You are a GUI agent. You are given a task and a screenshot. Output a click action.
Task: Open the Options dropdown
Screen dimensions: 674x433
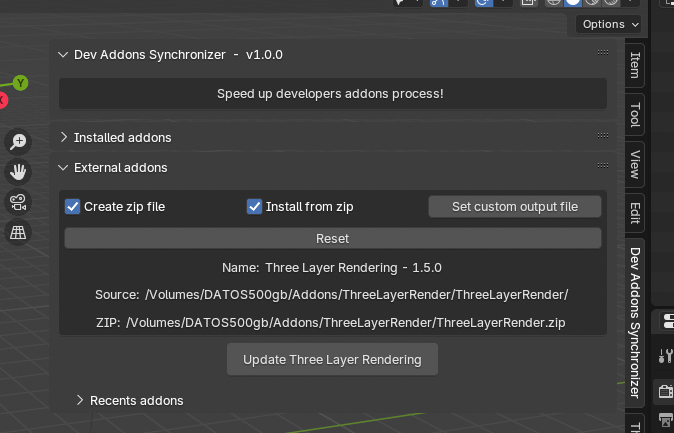tap(610, 24)
